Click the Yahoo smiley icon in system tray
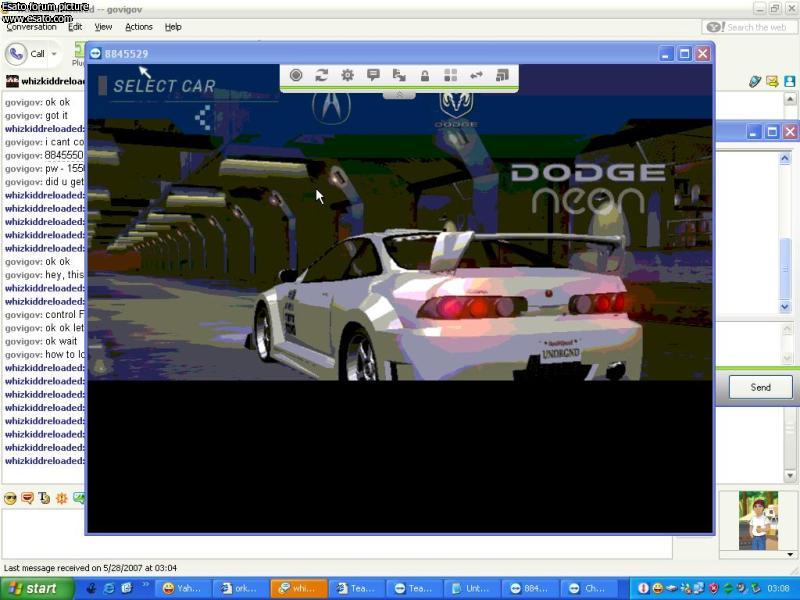This screenshot has width=800, height=600. pos(658,588)
